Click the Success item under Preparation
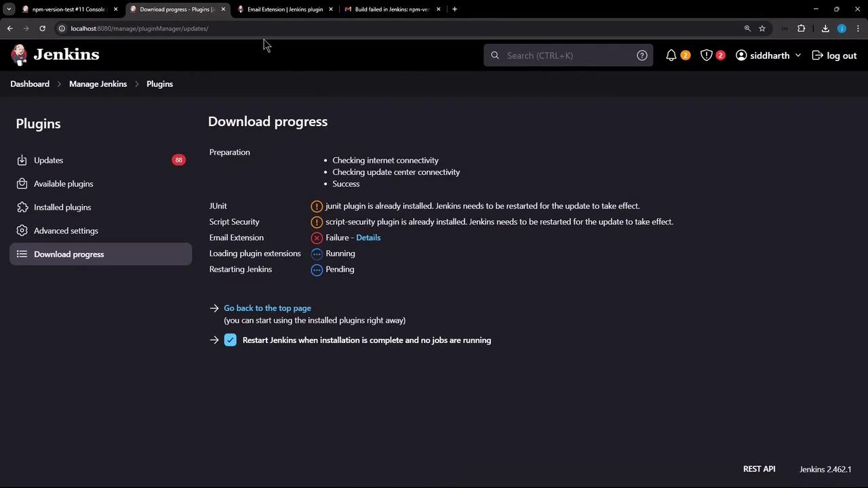Viewport: 868px width, 488px height. [346, 184]
